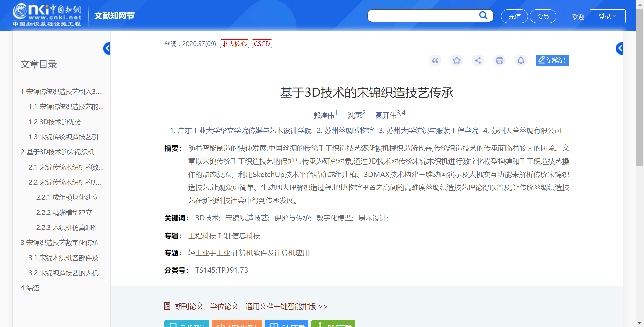644x327 pixels.
Task: Select outline entry 4 结语
Action: click(x=30, y=288)
